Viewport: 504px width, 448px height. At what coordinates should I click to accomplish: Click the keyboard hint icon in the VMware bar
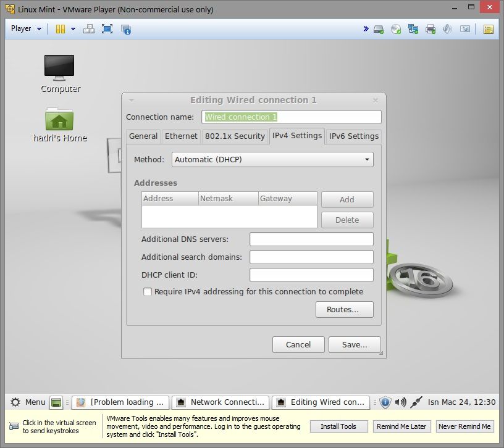[x=14, y=426]
